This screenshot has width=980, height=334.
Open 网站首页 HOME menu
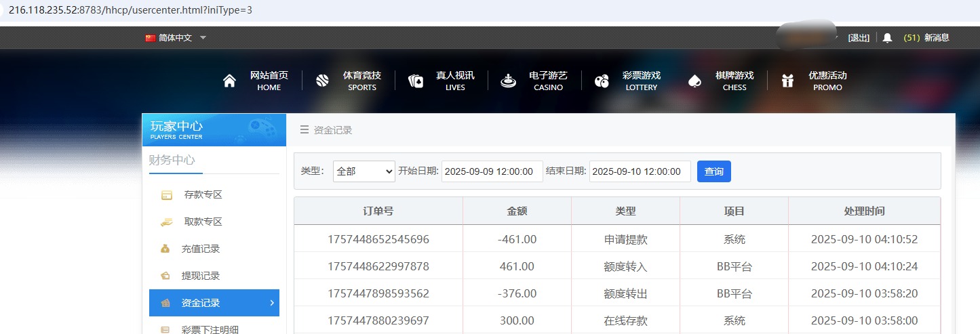(x=269, y=81)
